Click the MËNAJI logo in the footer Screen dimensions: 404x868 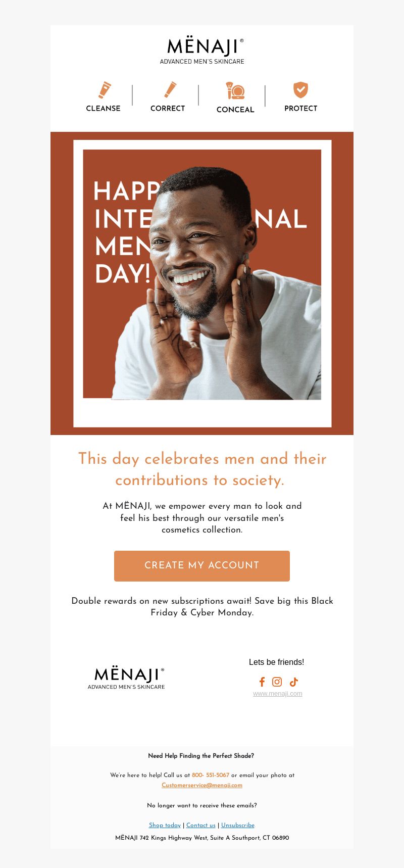coord(126,678)
